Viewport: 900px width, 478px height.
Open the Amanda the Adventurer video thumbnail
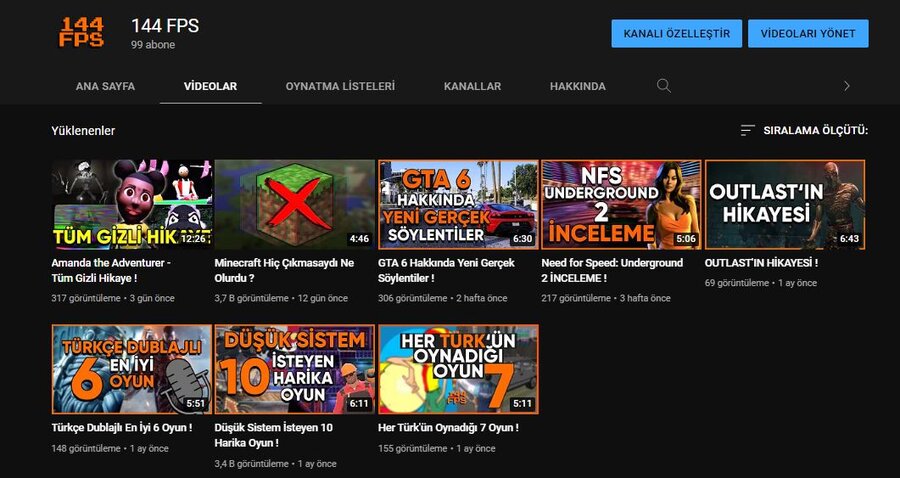131,204
